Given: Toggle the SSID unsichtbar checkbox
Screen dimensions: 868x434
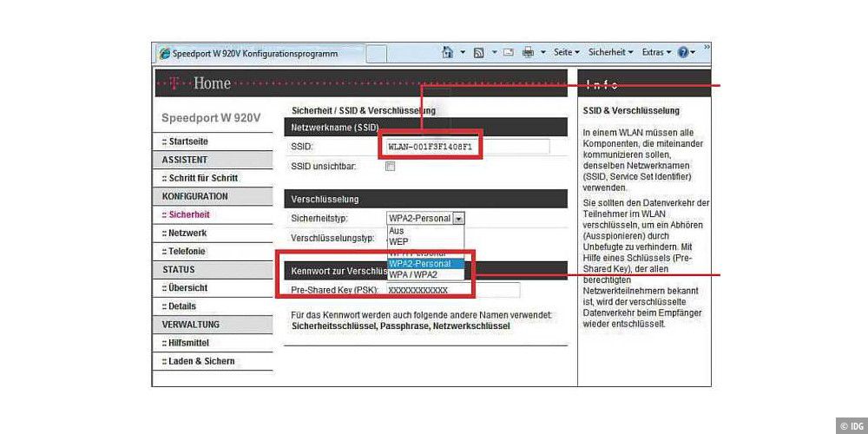Looking at the screenshot, I should [x=391, y=166].
